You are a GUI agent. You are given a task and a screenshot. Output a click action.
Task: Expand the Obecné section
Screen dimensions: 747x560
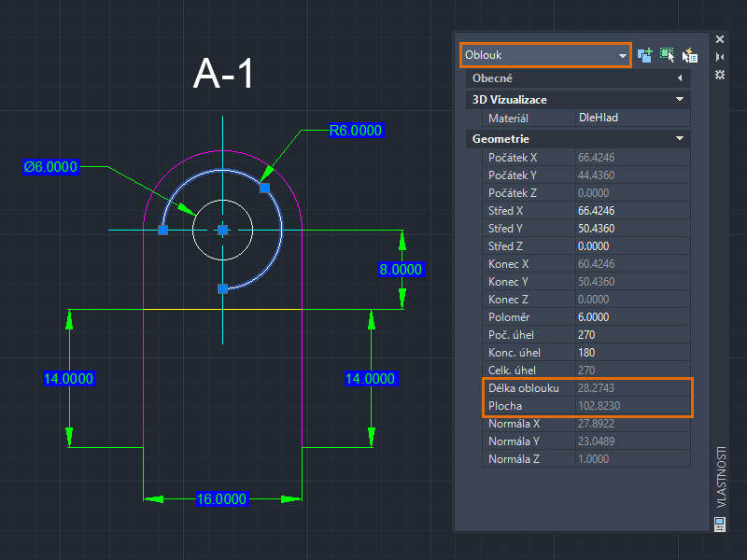680,78
